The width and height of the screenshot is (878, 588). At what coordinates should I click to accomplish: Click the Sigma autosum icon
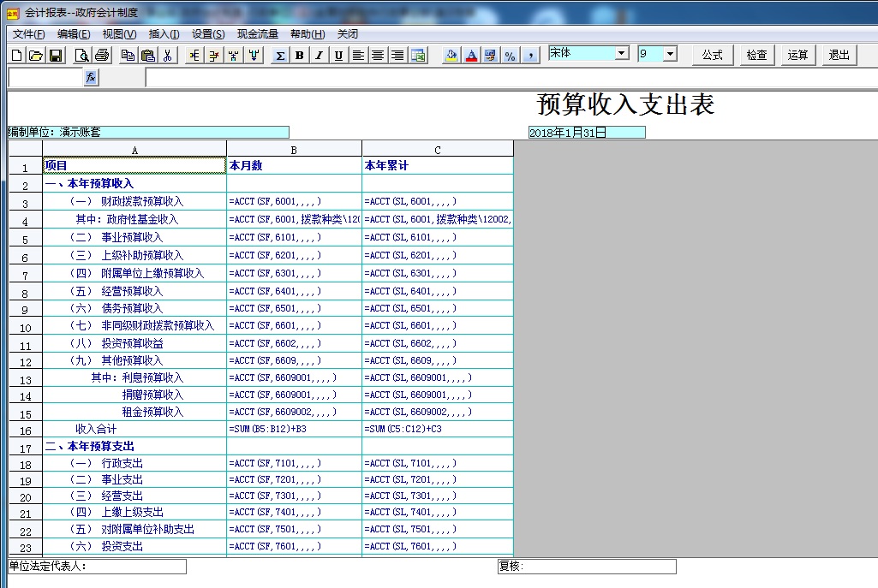(280, 56)
